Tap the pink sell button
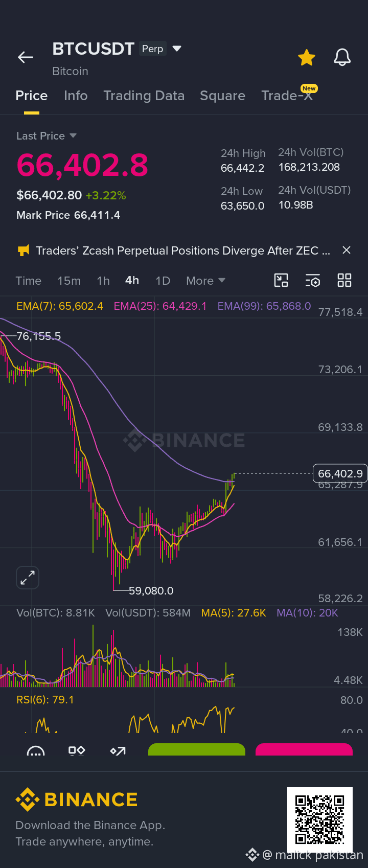Screen dimensions: 368x868 pyautogui.click(x=304, y=749)
